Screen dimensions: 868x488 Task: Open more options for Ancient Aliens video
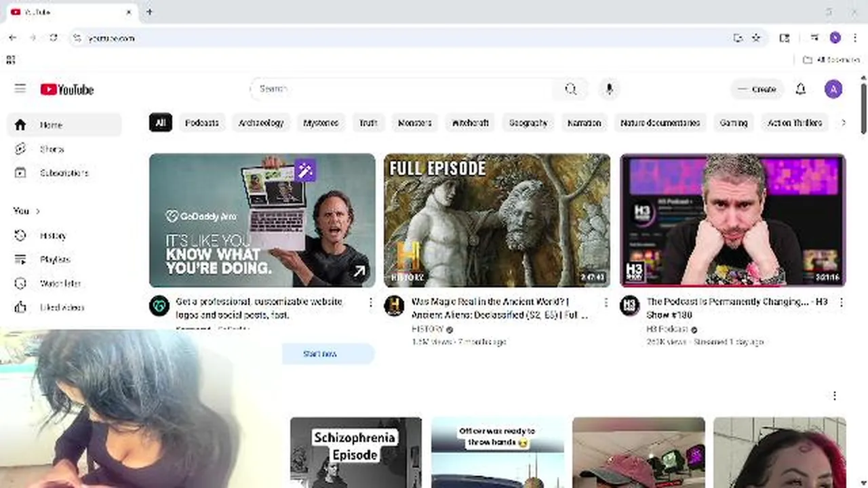click(x=606, y=302)
